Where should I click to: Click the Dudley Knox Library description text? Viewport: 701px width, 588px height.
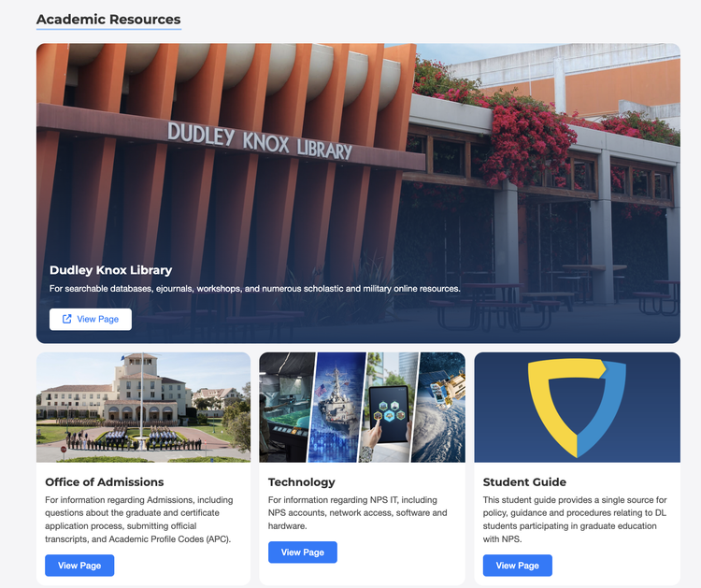coord(255,289)
